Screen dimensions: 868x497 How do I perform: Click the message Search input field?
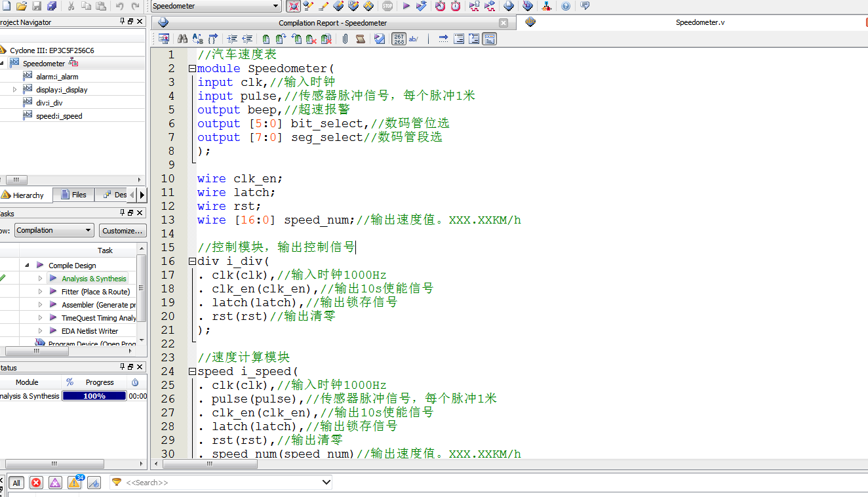tap(221, 483)
